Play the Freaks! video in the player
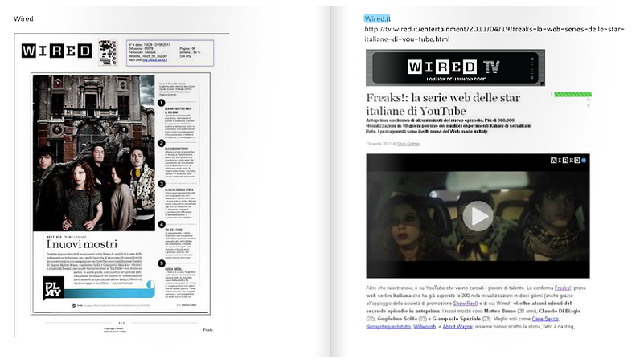 click(x=478, y=216)
